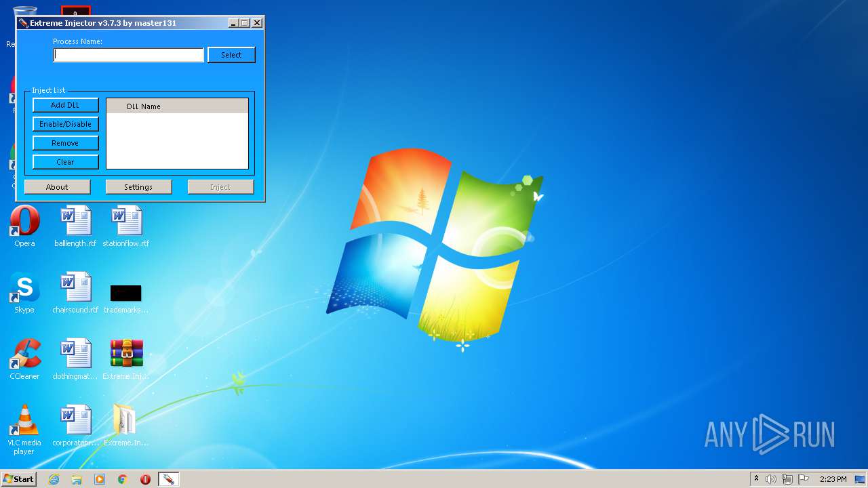The height and width of the screenshot is (488, 868).
Task: Show hidden system tray icons
Action: pos(756,479)
